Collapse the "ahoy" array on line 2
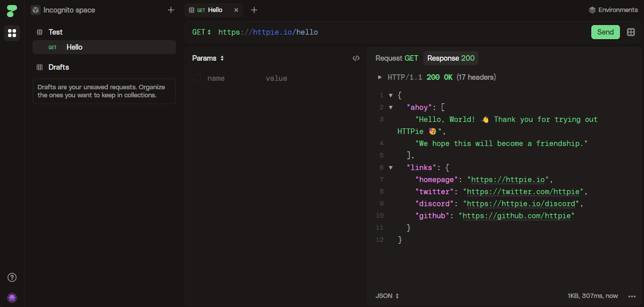Image resolution: width=644 pixels, height=307 pixels. [391, 107]
